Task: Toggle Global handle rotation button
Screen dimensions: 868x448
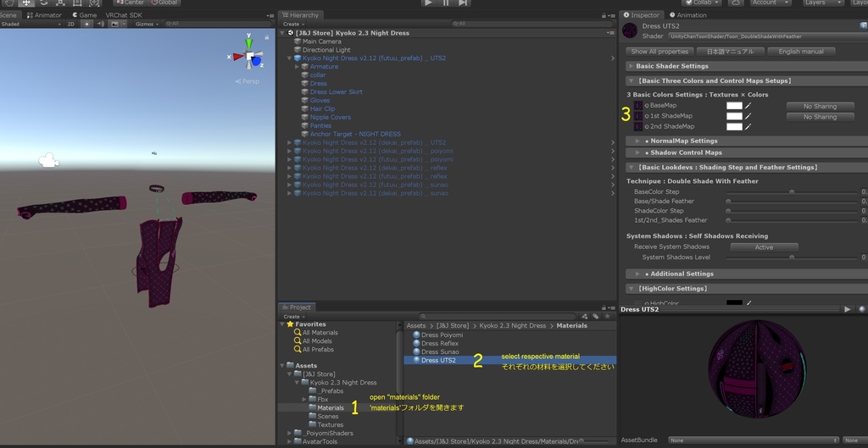Action: pos(165,3)
